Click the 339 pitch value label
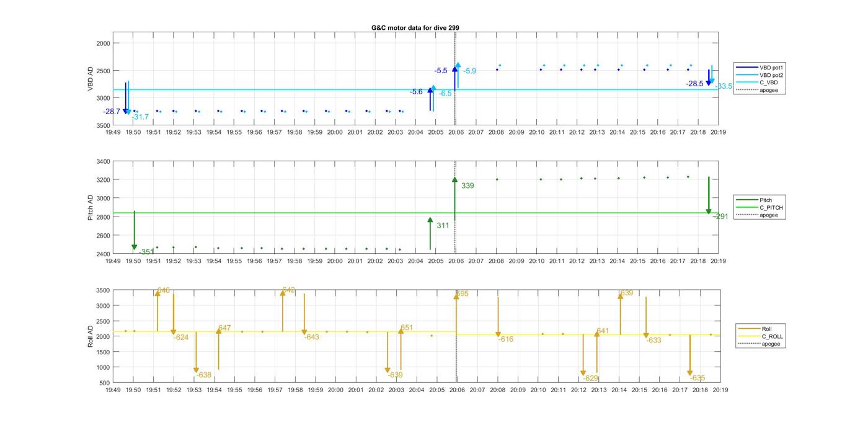Screen dimensions: 868x430 pos(467,186)
